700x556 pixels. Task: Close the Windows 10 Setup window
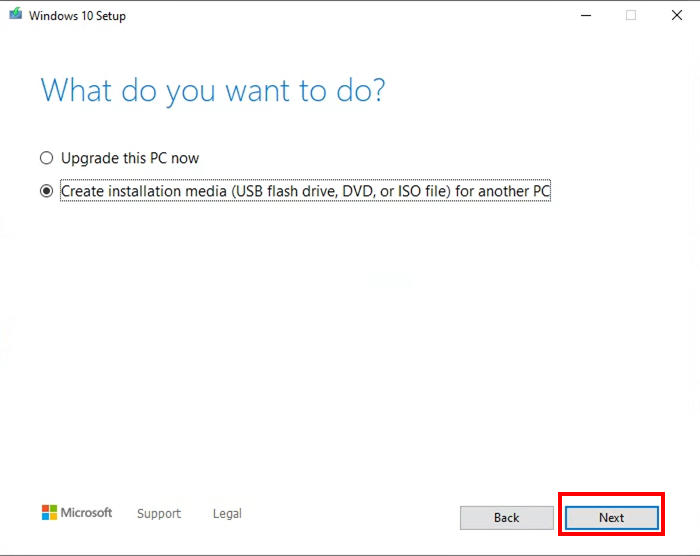[677, 16]
